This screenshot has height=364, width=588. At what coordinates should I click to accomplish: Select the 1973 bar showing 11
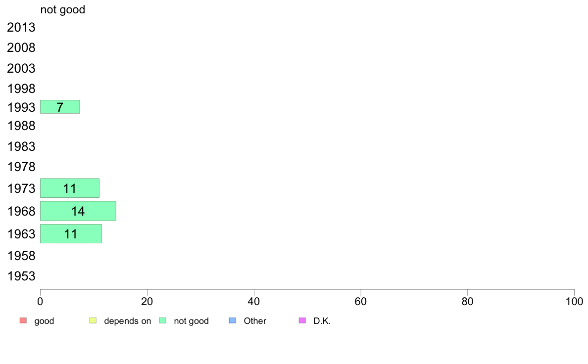pyautogui.click(x=70, y=188)
